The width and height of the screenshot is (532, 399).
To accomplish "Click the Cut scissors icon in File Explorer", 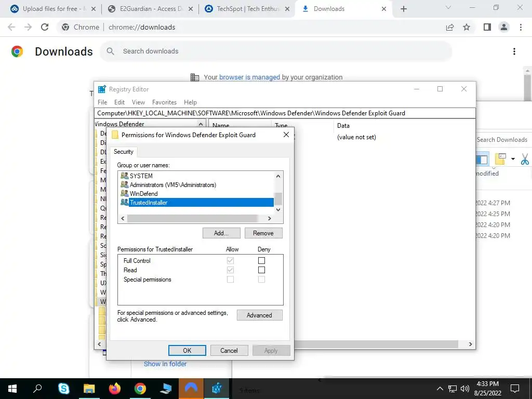I will [525, 159].
